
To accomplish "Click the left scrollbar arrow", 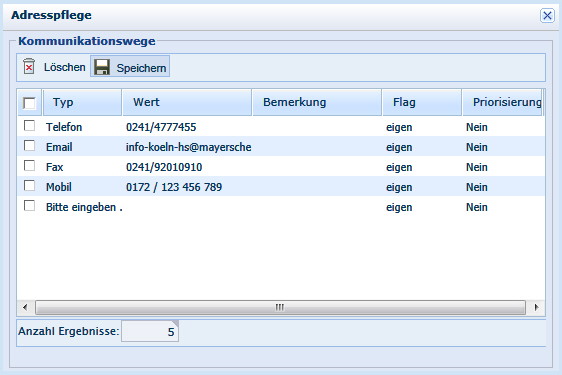I will click(25, 307).
